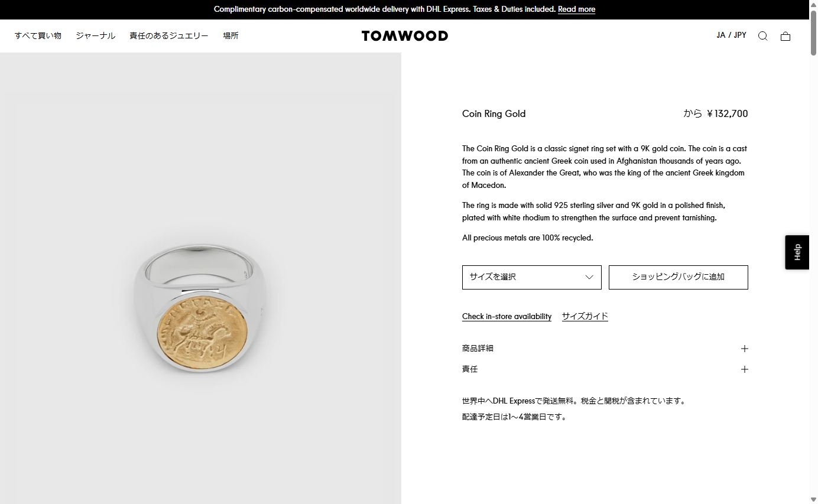Click the page vertical scrollbar thumb
Image resolution: width=818 pixels, height=504 pixels.
pyautogui.click(x=813, y=32)
